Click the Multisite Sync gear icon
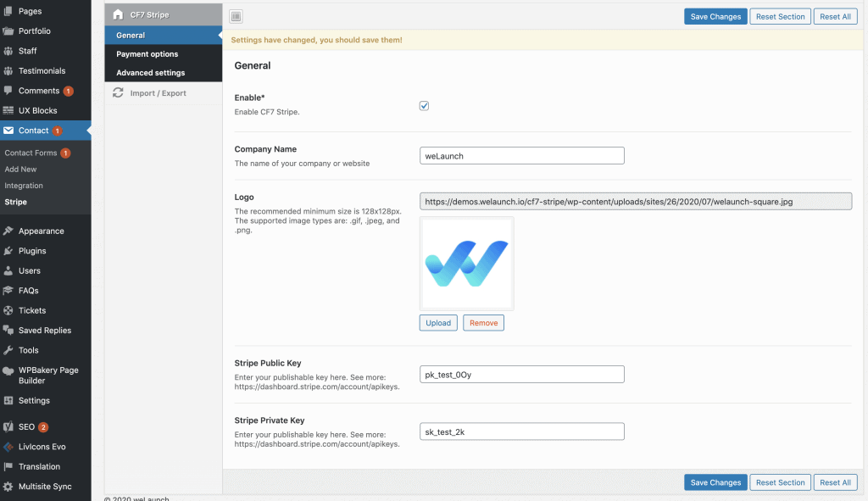The height and width of the screenshot is (501, 868). [8, 487]
